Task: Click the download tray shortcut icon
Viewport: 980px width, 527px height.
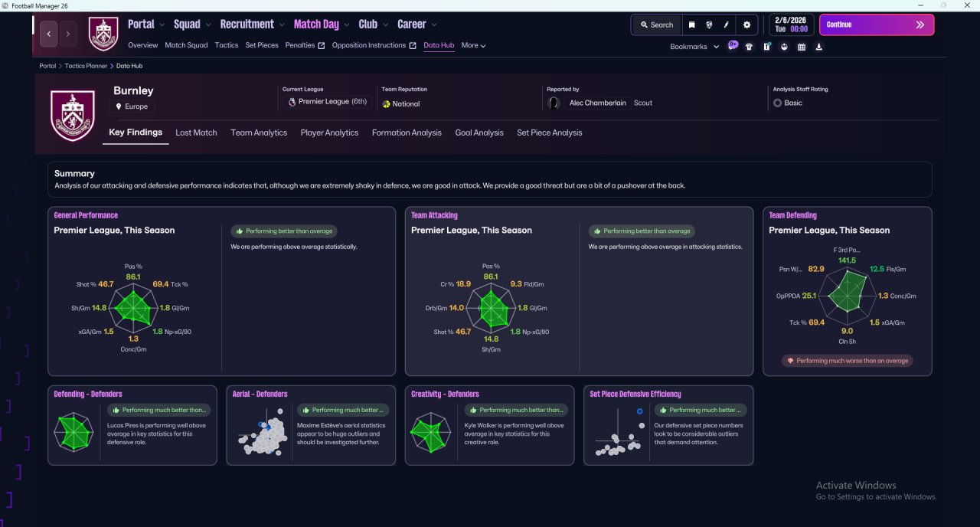Action: 819,47
